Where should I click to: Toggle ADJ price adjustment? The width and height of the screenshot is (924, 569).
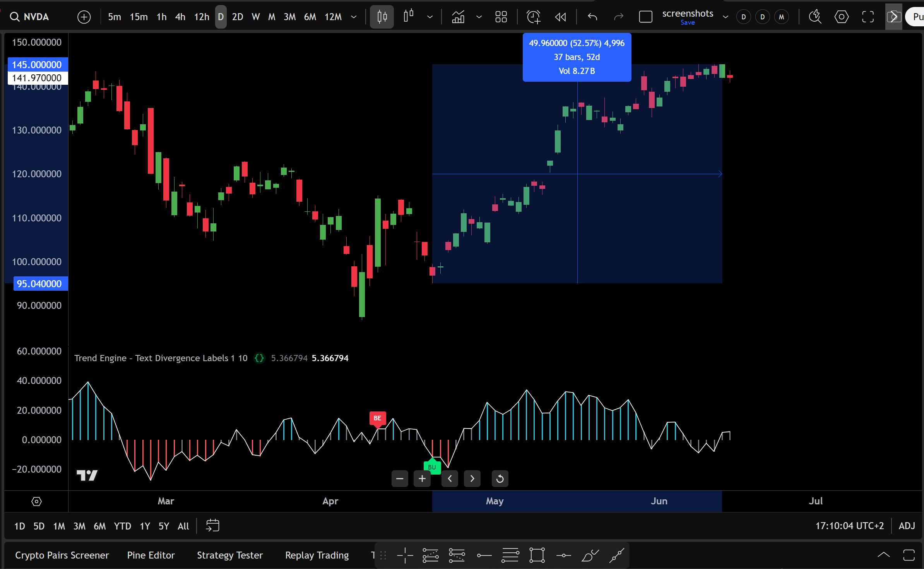coord(907,526)
